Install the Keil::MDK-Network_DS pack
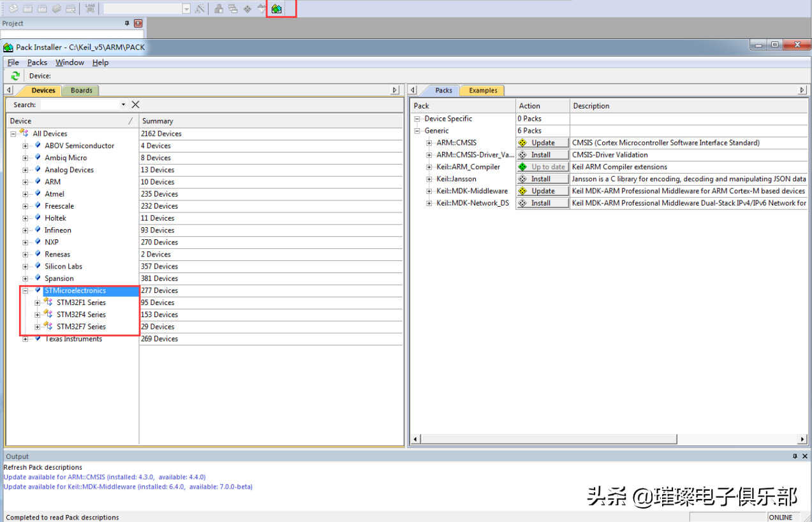812x522 pixels. click(x=542, y=203)
